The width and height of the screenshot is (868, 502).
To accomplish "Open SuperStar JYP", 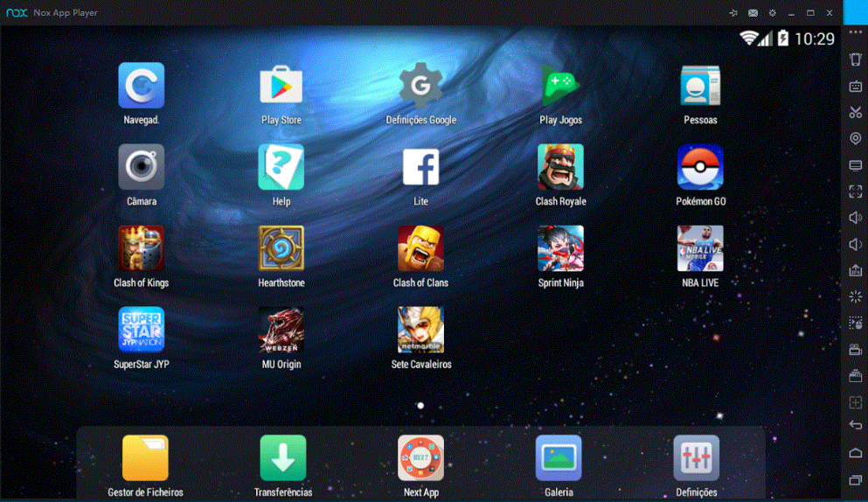I will [x=141, y=330].
